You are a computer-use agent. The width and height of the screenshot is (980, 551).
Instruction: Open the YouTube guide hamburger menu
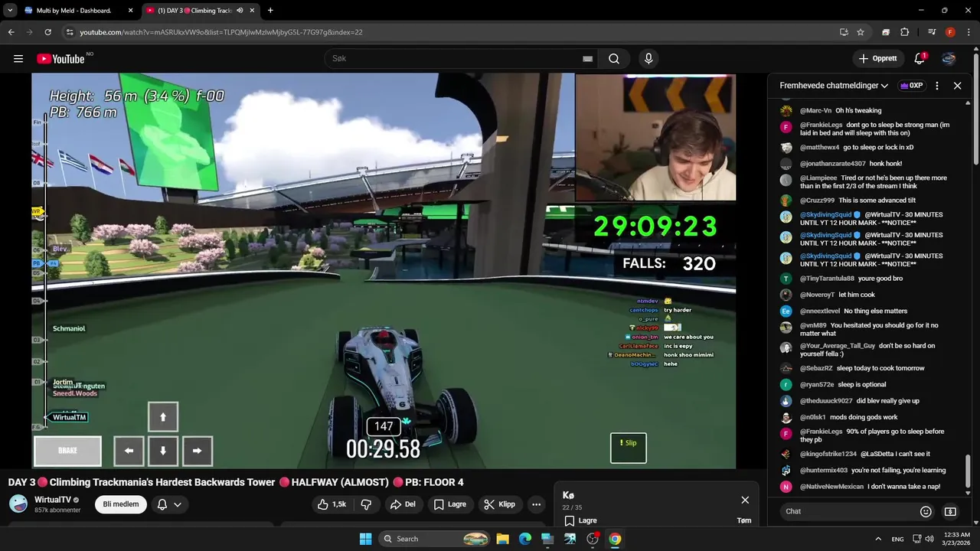tap(18, 59)
